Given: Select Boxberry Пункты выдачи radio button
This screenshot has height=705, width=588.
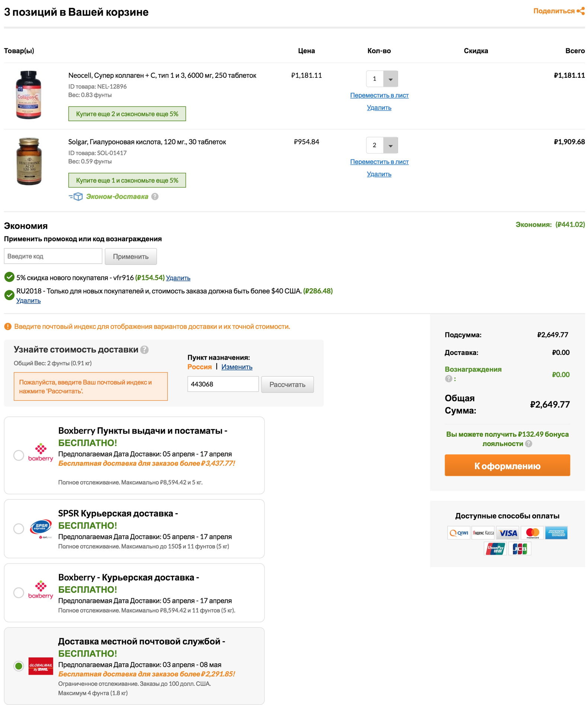Looking at the screenshot, I should tap(19, 455).
